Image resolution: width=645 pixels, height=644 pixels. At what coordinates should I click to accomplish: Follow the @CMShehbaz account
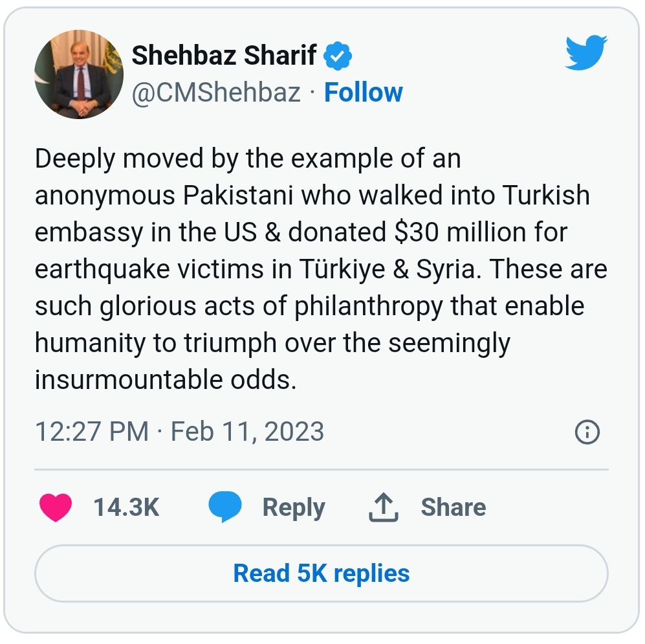click(x=363, y=93)
